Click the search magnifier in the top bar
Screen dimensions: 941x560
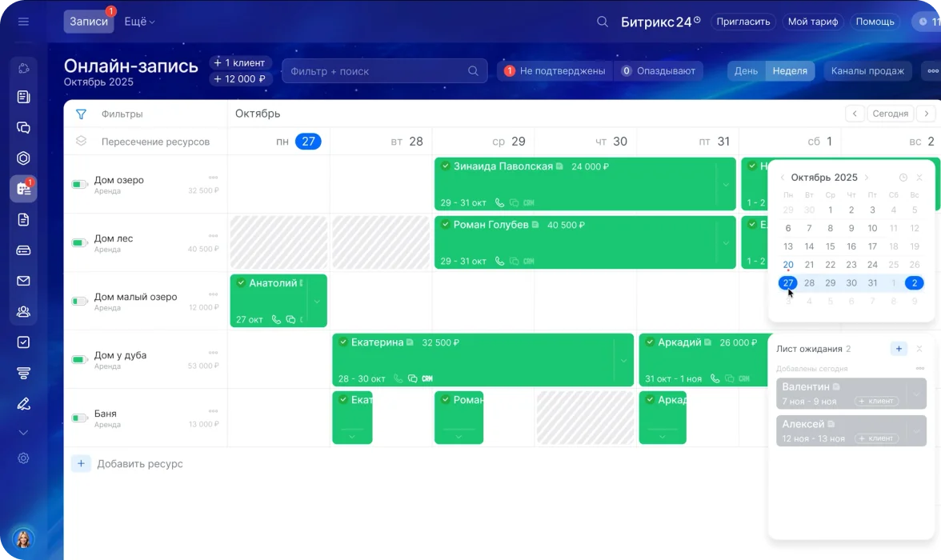603,22
